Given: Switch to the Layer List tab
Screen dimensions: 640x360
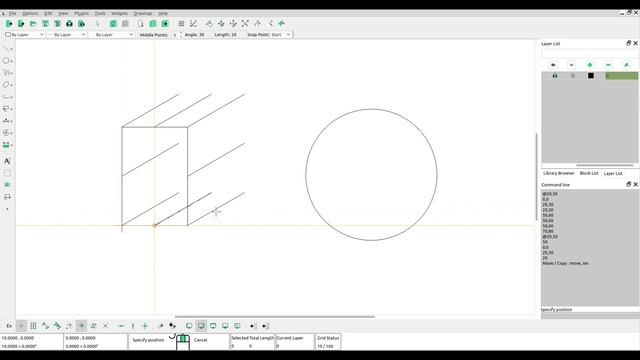Looking at the screenshot, I should coord(613,173).
